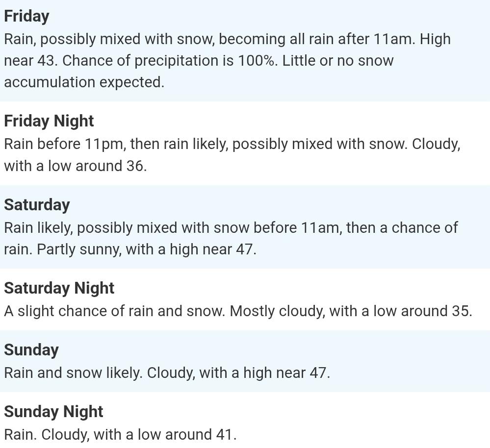Select the Saturday Night heading
The width and height of the screenshot is (490, 448).
click(x=59, y=288)
